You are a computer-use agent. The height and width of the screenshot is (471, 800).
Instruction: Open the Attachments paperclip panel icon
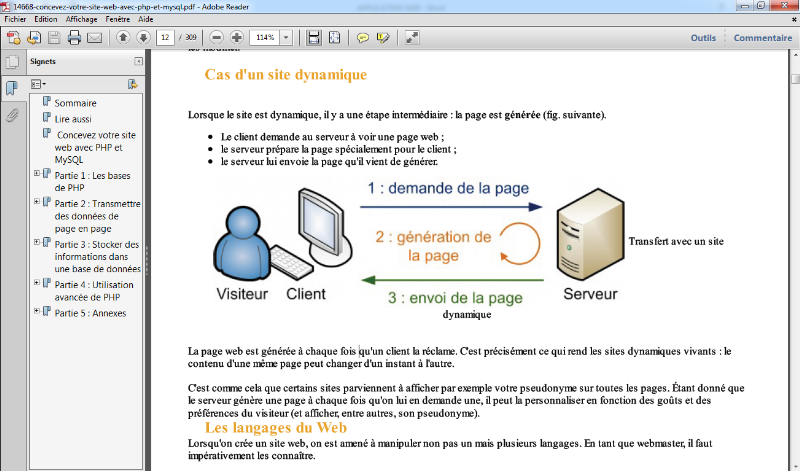tap(12, 115)
